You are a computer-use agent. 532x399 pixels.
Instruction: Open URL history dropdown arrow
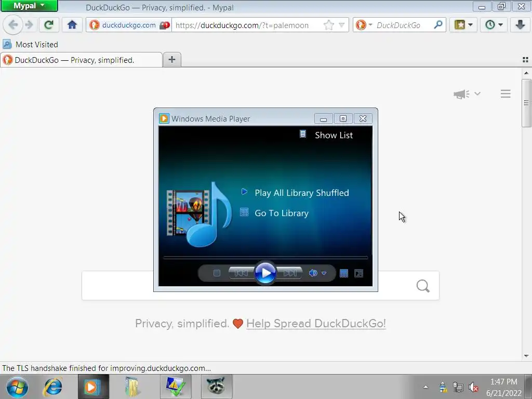point(342,25)
